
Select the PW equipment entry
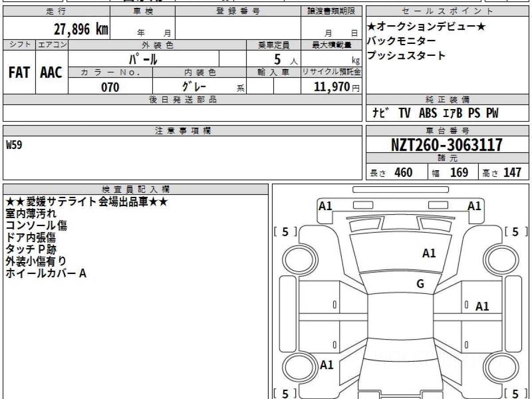coord(492,113)
